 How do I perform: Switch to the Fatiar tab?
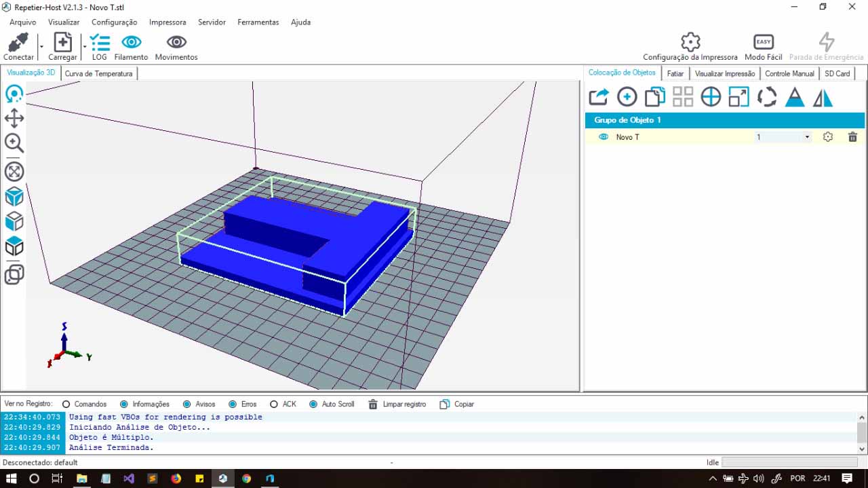pos(675,73)
